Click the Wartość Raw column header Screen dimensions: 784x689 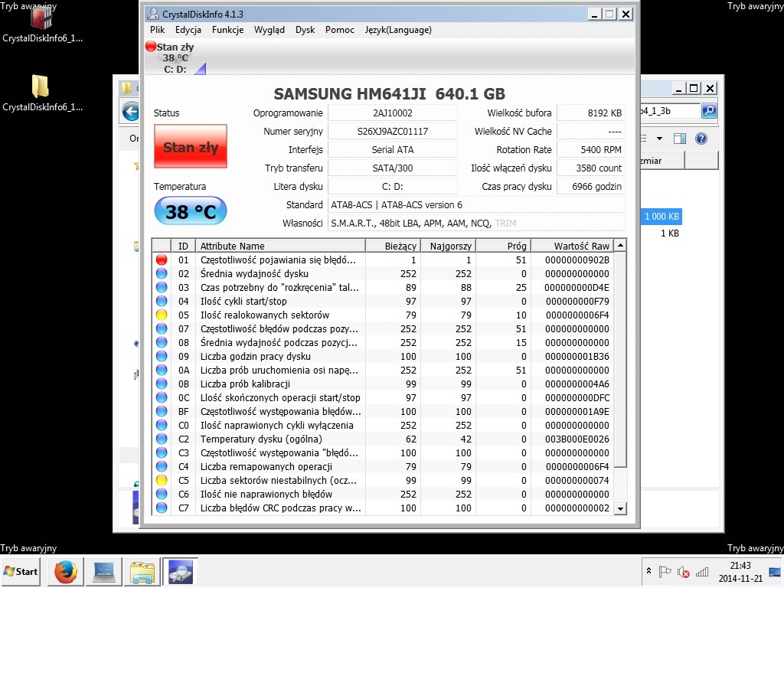coord(572,246)
